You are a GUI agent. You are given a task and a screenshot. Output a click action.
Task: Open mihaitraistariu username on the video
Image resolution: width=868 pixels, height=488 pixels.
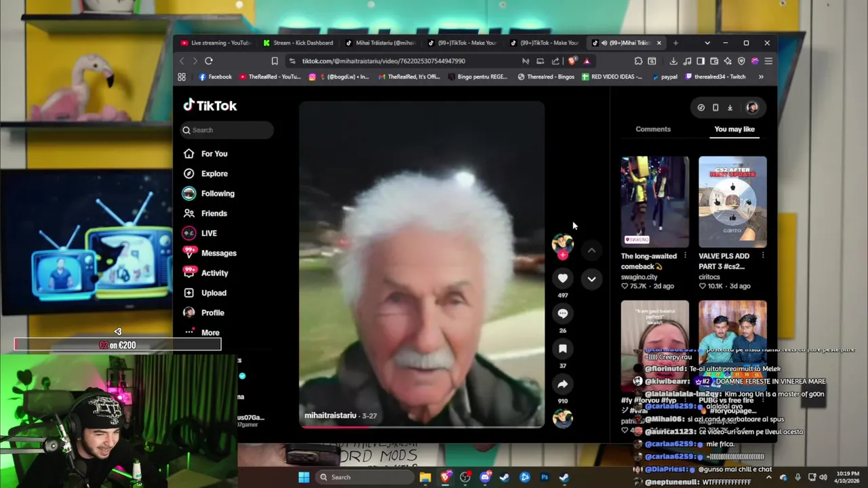click(x=330, y=415)
